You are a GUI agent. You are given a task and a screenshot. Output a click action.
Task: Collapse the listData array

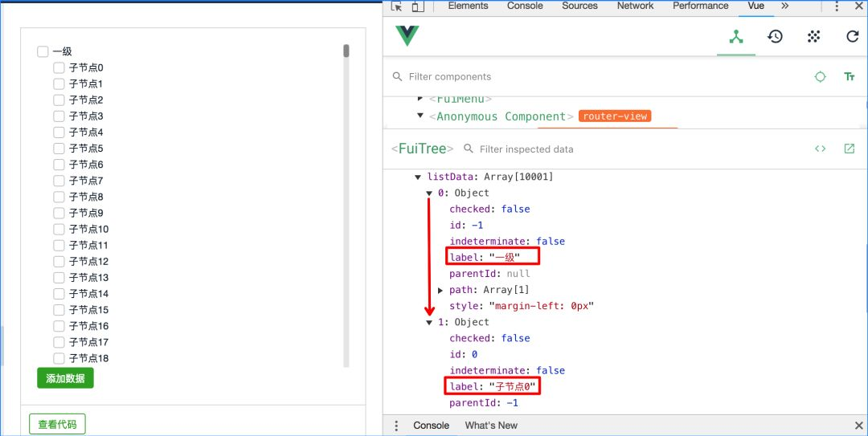coord(418,177)
